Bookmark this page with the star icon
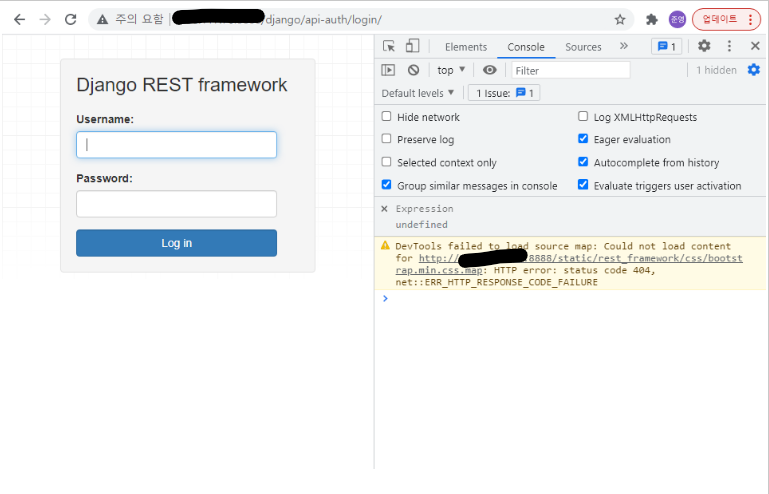Image resolution: width=769 pixels, height=494 pixels. click(x=620, y=20)
